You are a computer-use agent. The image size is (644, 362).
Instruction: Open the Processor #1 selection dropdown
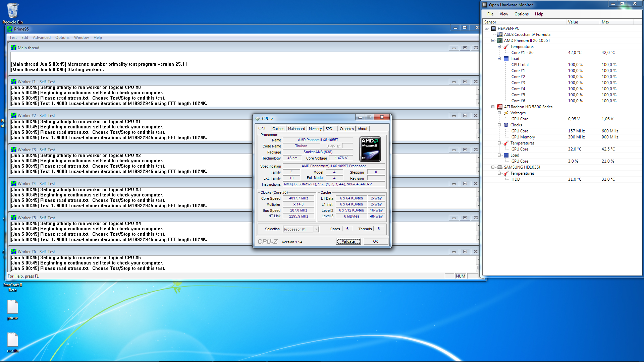(x=301, y=229)
